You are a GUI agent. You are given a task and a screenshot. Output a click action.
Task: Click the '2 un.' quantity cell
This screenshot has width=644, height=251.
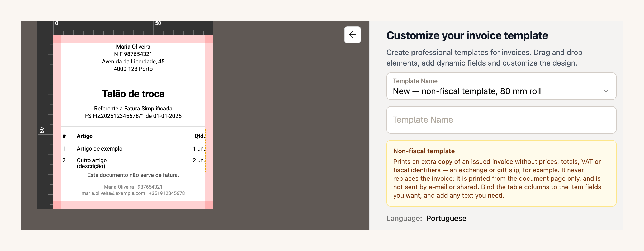point(199,160)
